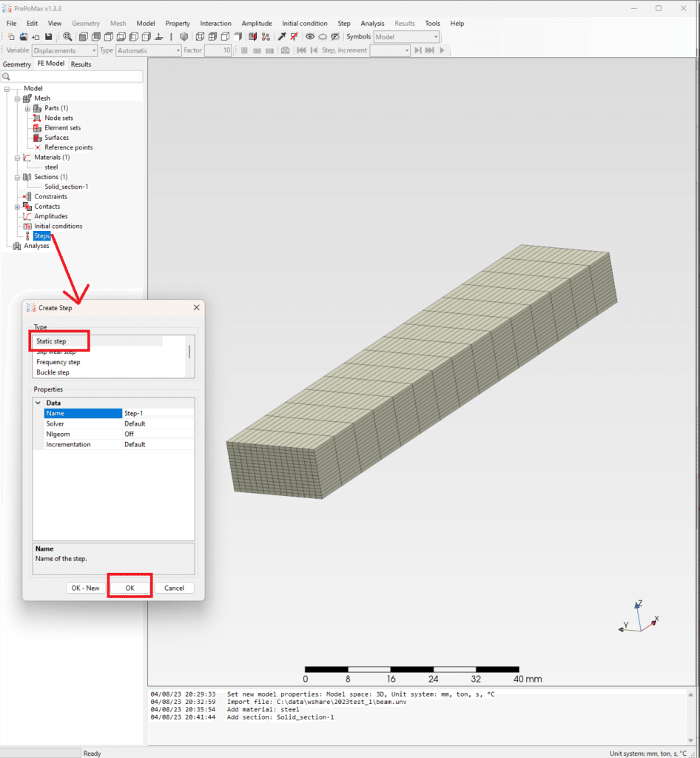Click the New model toolbar icon
The width and height of the screenshot is (700, 758).
[x=10, y=37]
